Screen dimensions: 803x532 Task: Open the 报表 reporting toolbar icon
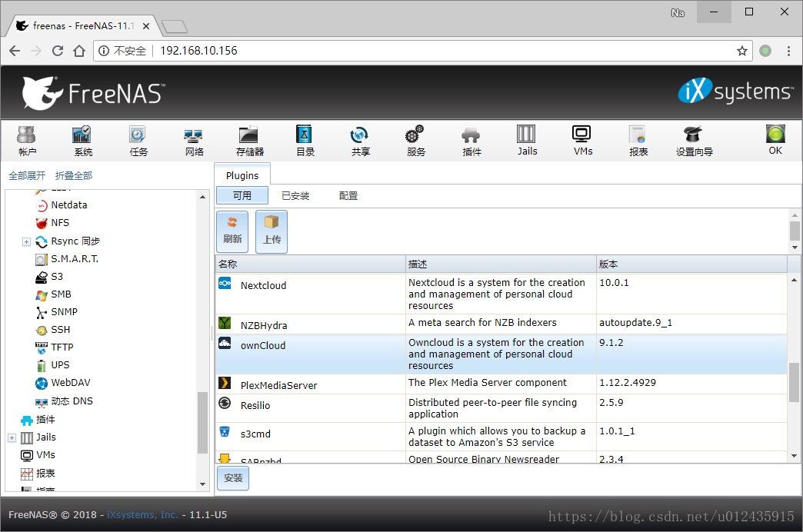(638, 140)
